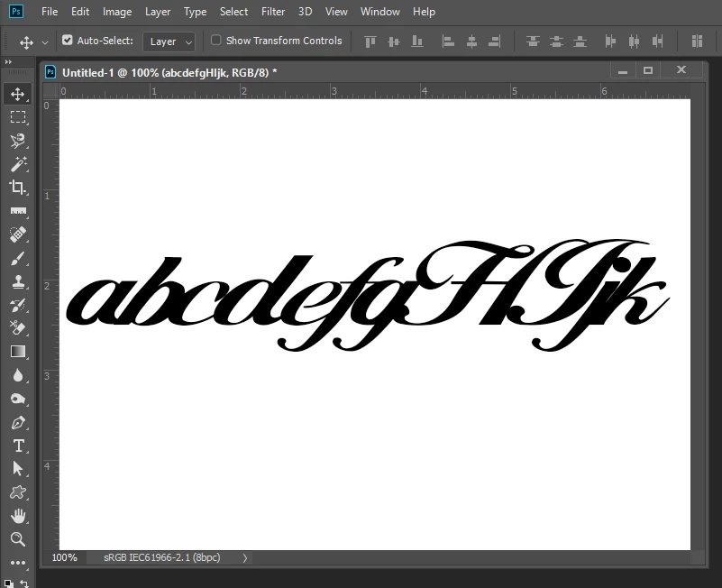Select the Healing Brush tool
Image resolution: width=722 pixels, height=588 pixels.
pos(18,234)
